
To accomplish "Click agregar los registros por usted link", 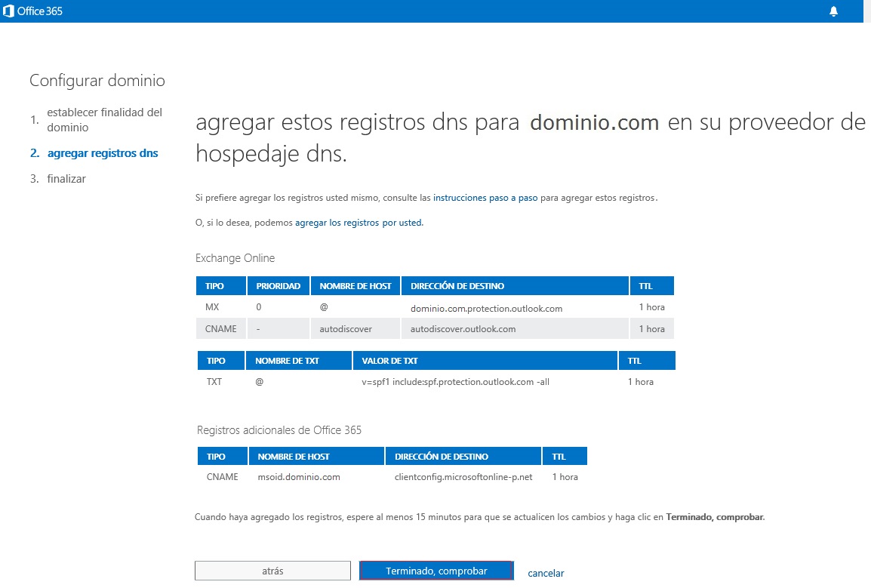I will [359, 223].
